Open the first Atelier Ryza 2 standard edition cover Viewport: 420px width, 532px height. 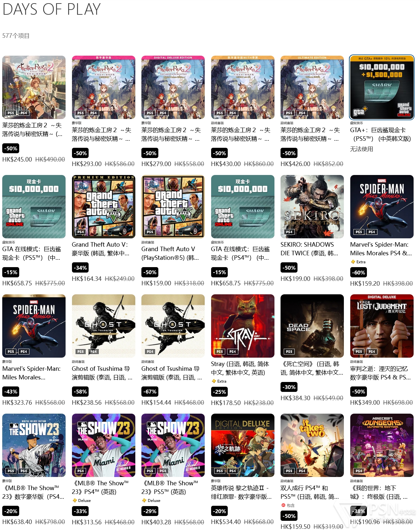coord(34,87)
